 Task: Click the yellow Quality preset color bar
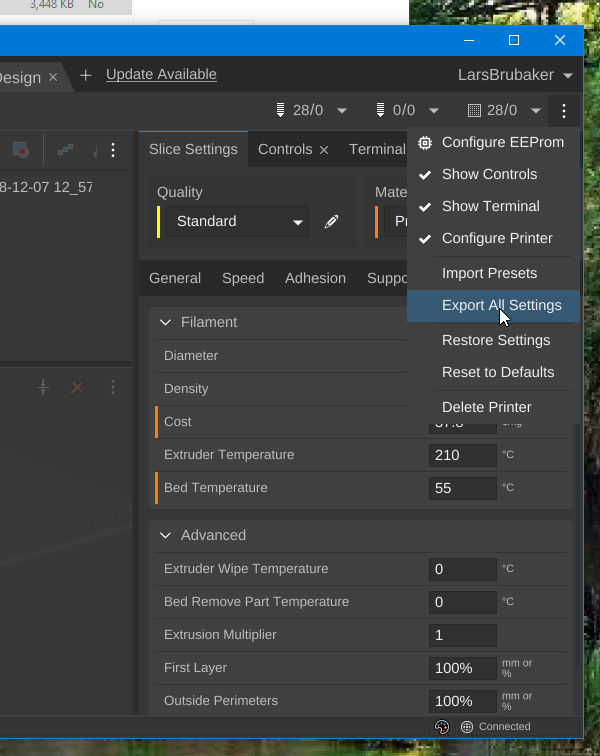pyautogui.click(x=158, y=222)
